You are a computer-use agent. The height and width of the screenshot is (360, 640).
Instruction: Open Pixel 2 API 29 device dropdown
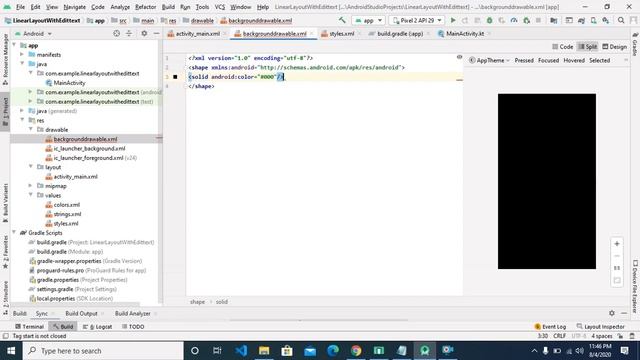(416, 20)
